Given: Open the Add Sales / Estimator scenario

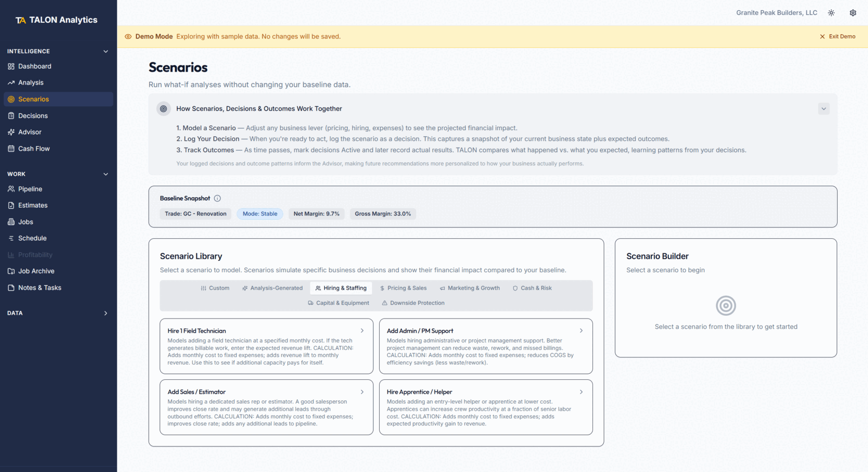Looking at the screenshot, I should pyautogui.click(x=266, y=407).
